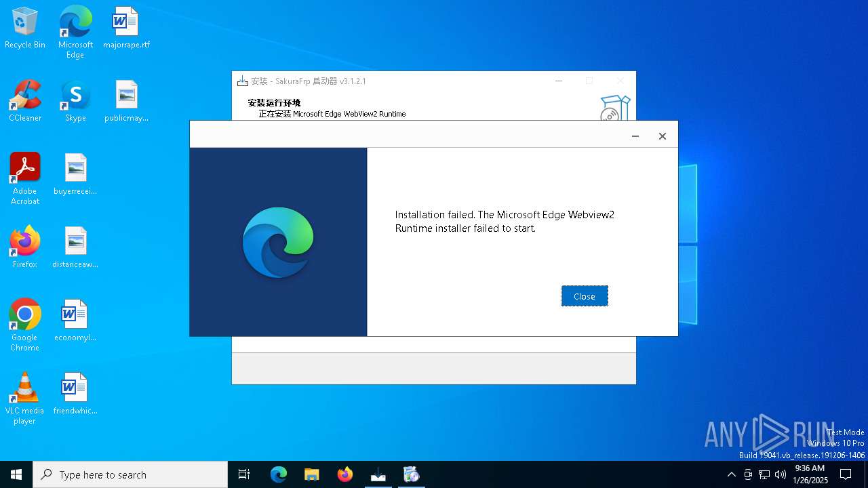Select the Microsoft Edge desktop shortcut
This screenshot has width=868, height=488.
[x=75, y=32]
